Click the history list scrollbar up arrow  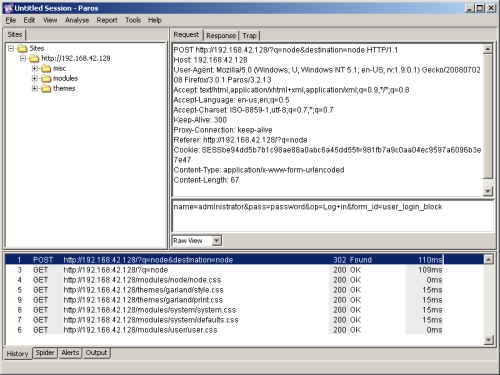[x=488, y=259]
